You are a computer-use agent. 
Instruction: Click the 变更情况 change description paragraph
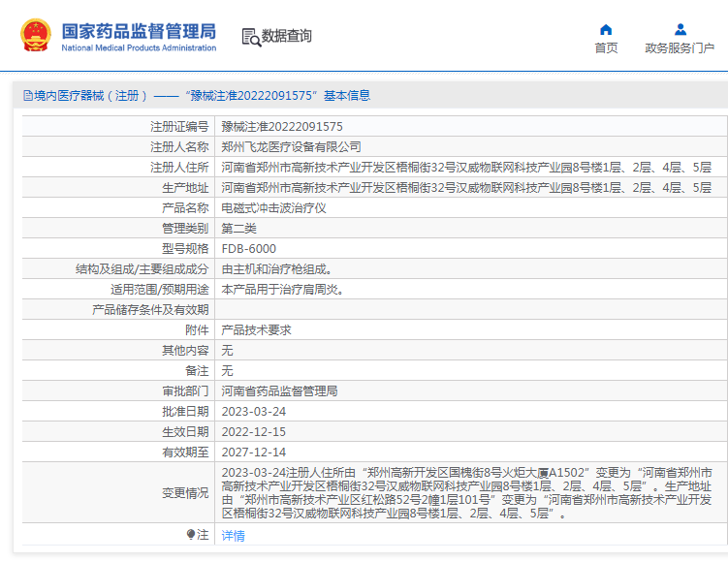[x=466, y=493]
